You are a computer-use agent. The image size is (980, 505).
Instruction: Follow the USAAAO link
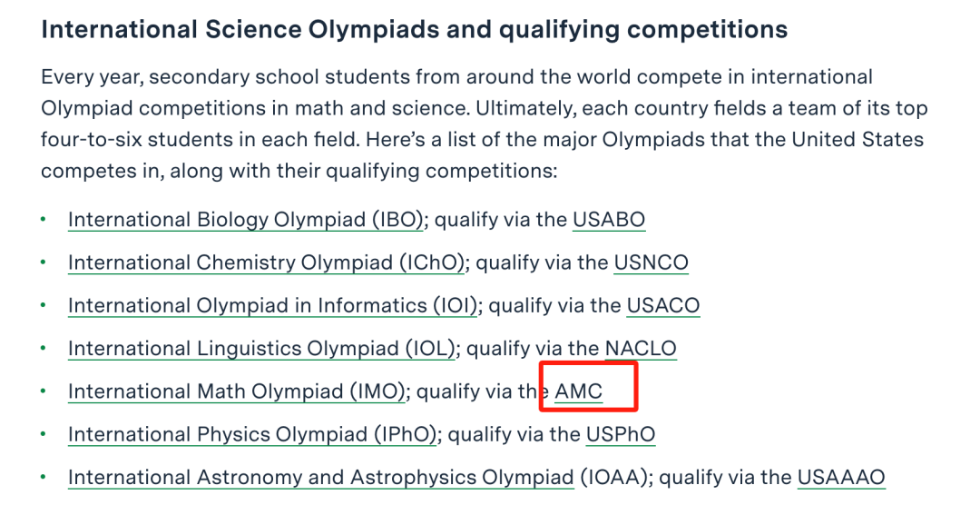tap(841, 478)
